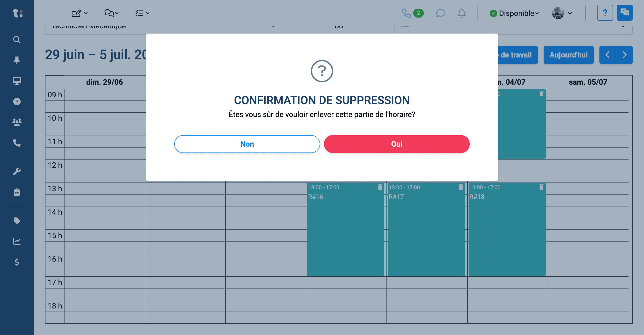The image size is (644, 335).
Task: Go to previous week with left arrow
Action: [x=607, y=55]
